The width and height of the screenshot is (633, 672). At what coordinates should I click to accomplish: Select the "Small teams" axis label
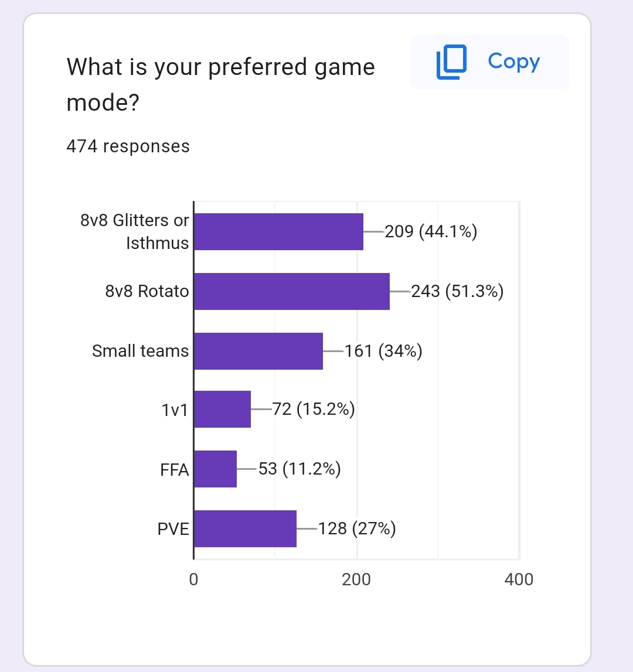(141, 351)
